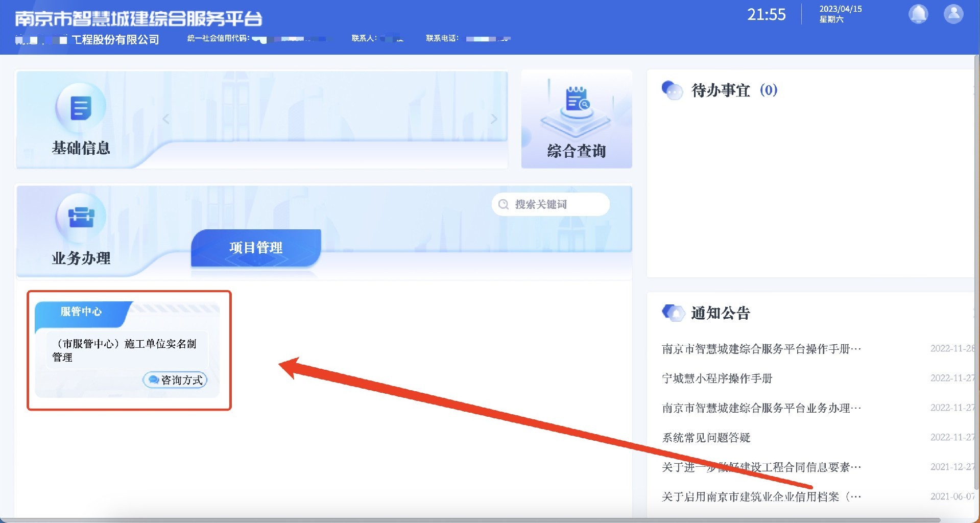This screenshot has width=980, height=523.
Task: Click the 通知公告 section bubble icon
Action: pos(673,313)
